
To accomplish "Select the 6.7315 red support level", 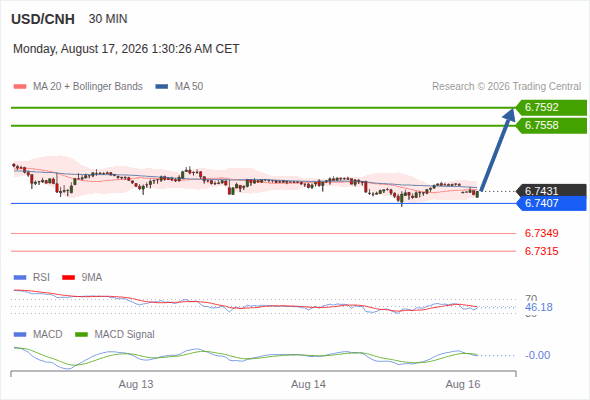I will click(541, 251).
